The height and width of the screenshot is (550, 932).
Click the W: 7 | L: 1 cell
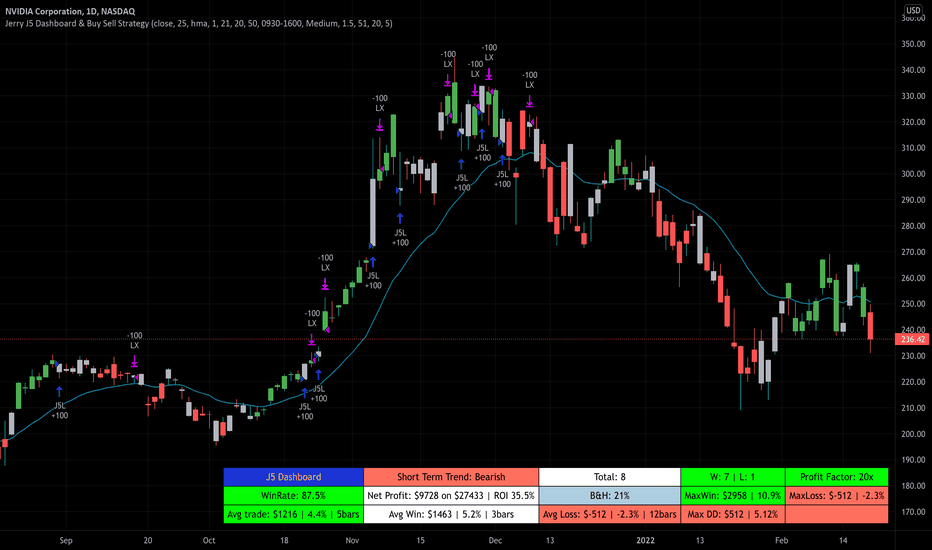pyautogui.click(x=733, y=477)
